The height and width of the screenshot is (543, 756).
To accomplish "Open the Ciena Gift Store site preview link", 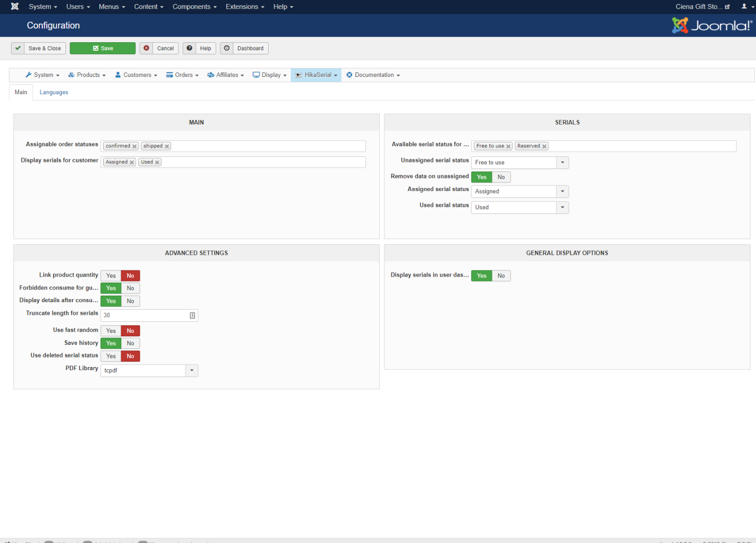I will 703,7.
